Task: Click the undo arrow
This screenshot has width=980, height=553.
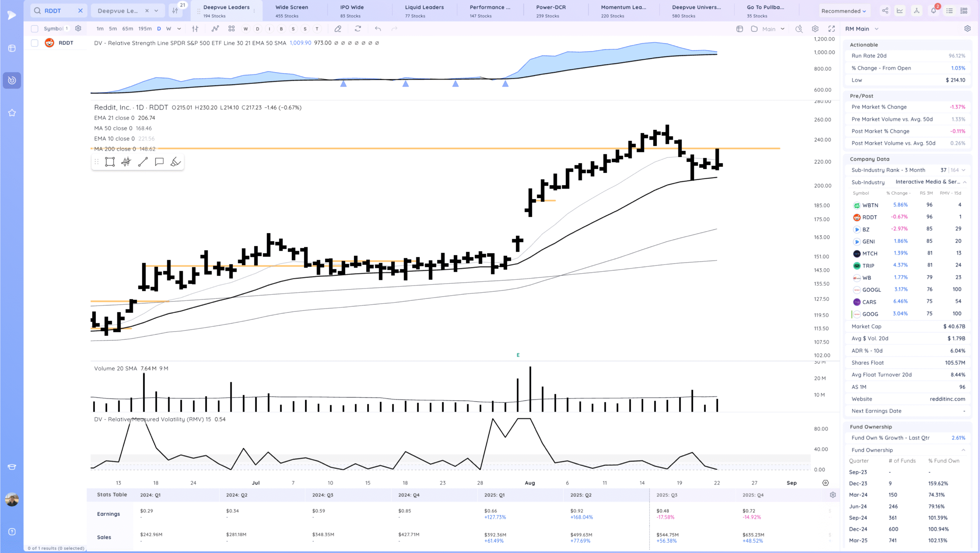Action: tap(378, 29)
